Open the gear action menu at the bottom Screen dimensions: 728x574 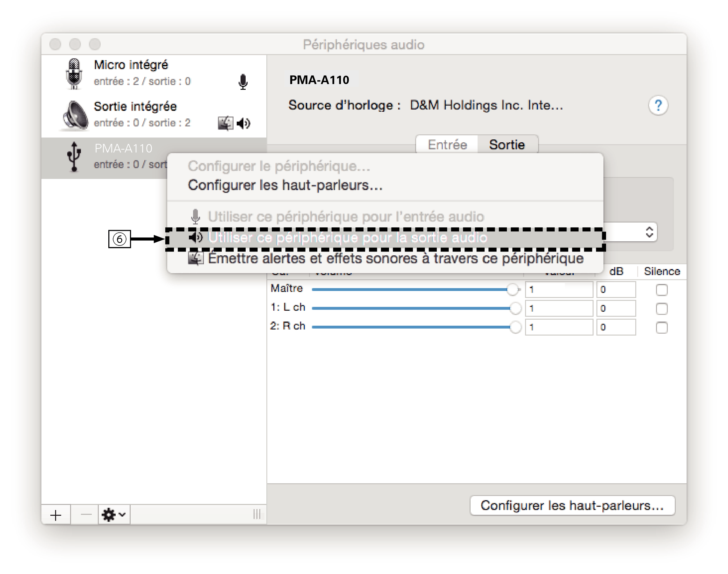point(109,515)
